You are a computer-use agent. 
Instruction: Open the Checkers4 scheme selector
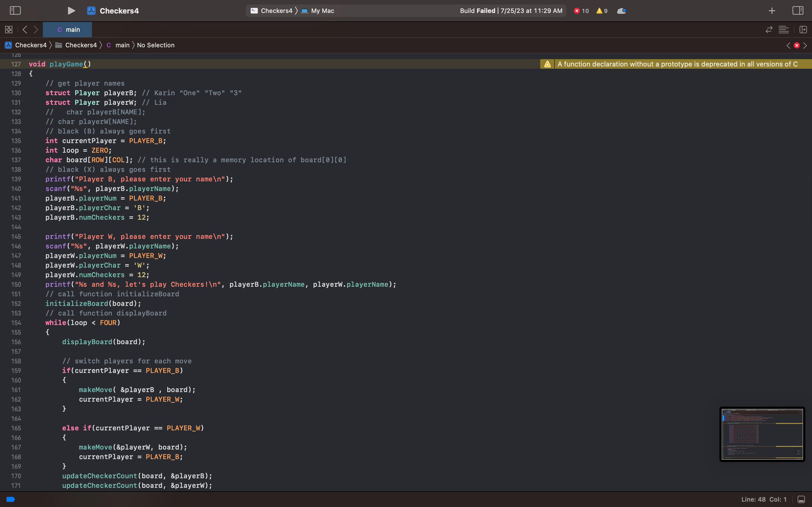pyautogui.click(x=272, y=11)
